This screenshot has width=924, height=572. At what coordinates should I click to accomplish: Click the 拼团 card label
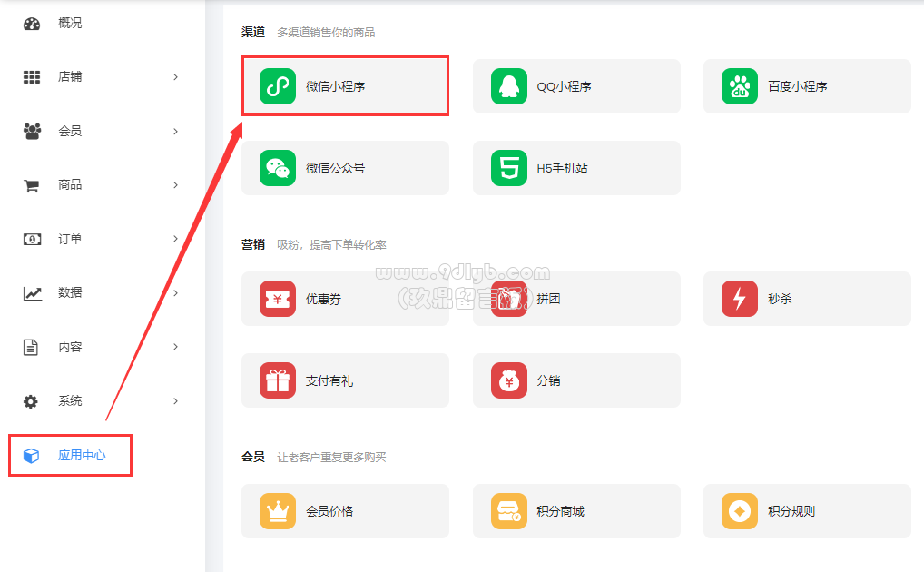click(548, 299)
